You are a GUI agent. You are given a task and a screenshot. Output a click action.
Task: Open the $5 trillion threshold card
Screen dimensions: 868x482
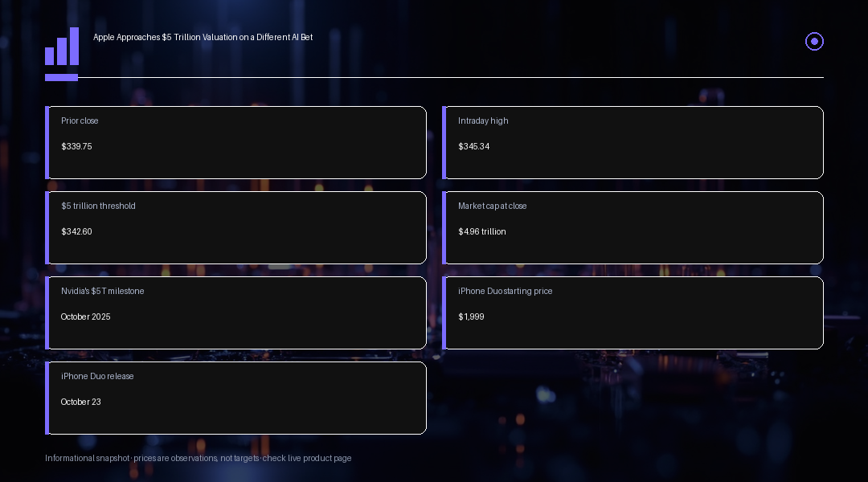pos(235,227)
